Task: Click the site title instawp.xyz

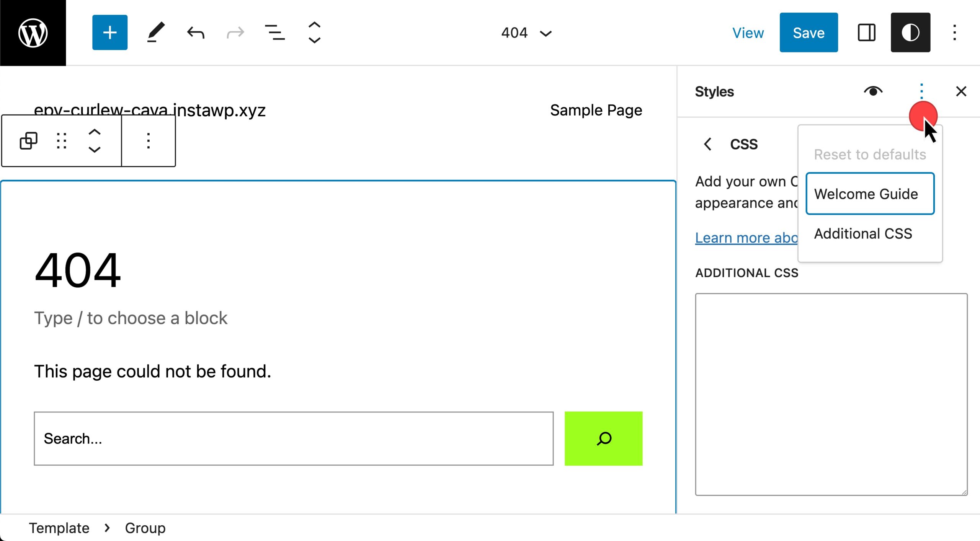Action: (150, 110)
